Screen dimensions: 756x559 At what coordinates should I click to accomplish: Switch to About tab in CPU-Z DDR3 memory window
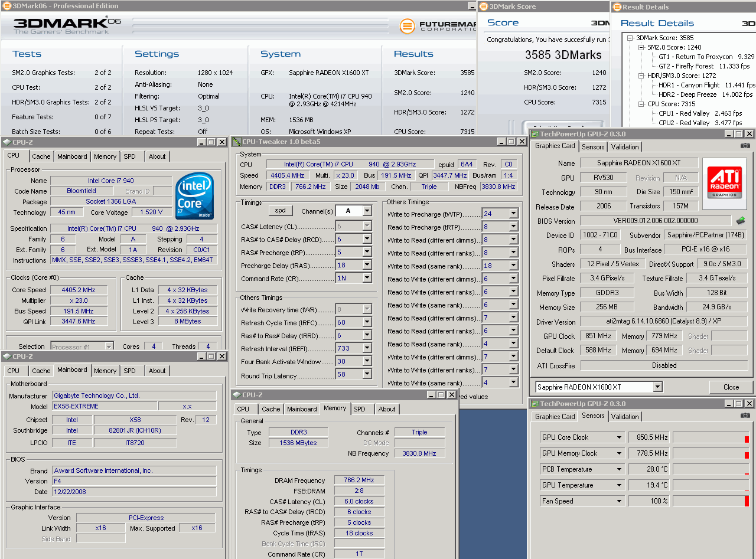coord(387,409)
